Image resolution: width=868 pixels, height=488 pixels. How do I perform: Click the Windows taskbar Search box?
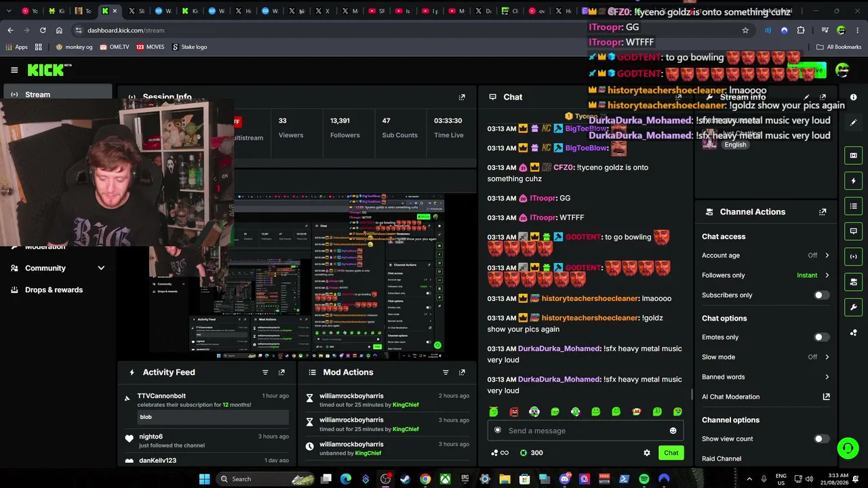click(x=265, y=479)
